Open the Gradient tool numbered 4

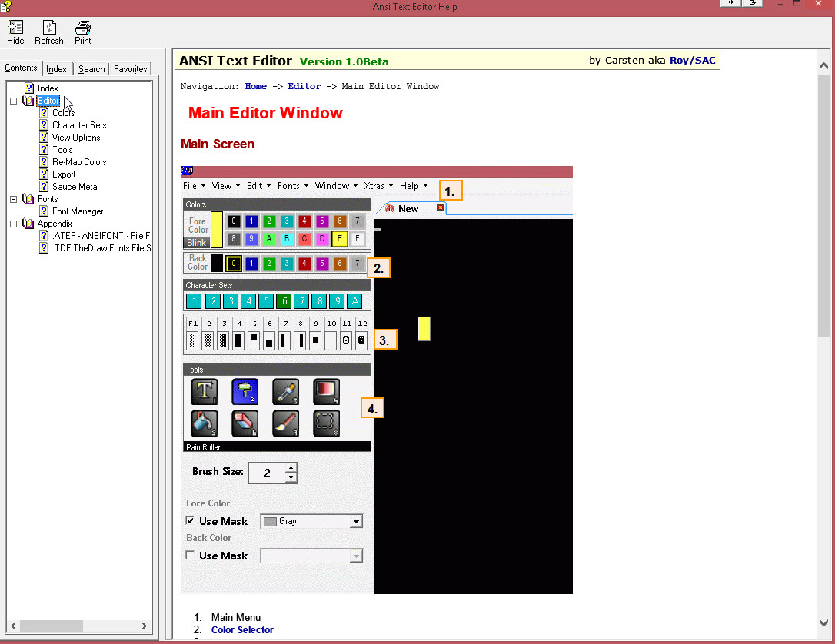(x=326, y=391)
